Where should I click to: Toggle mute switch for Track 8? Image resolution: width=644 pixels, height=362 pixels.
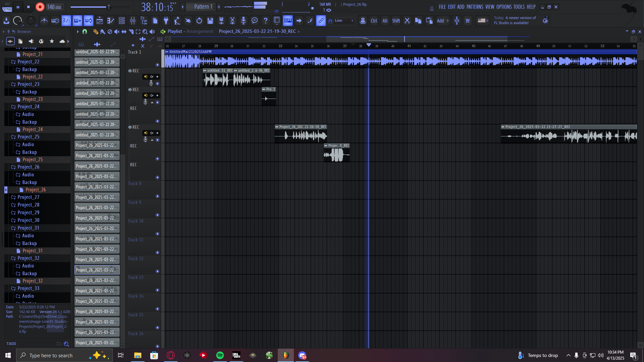pyautogui.click(x=157, y=196)
